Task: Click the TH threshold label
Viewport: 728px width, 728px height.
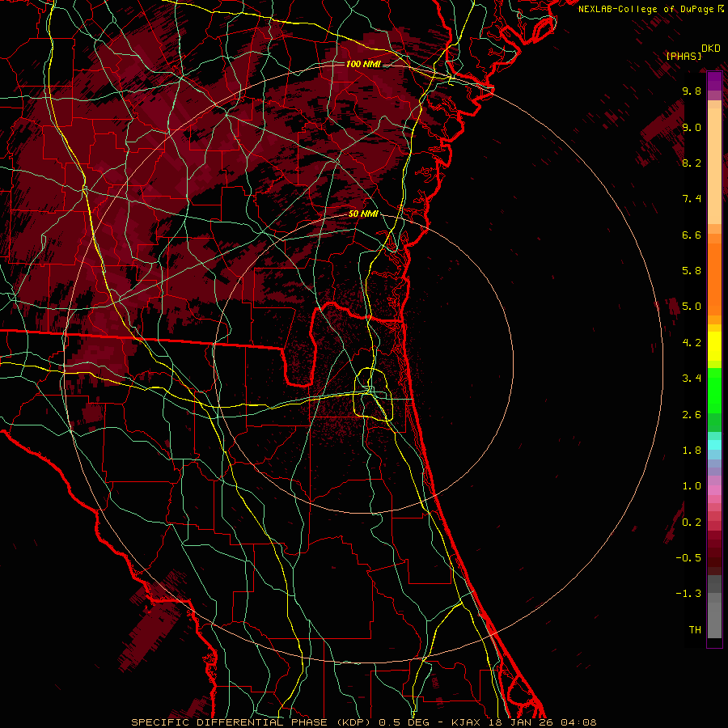Action: point(695,630)
